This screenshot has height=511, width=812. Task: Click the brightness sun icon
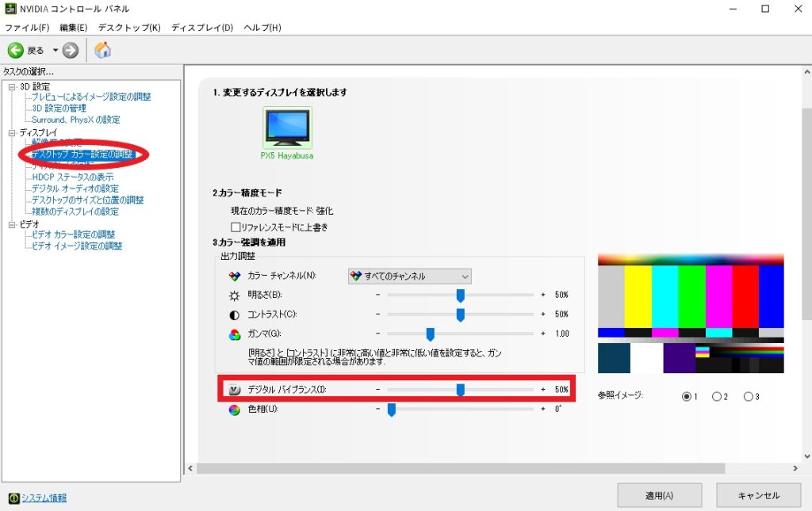point(235,296)
